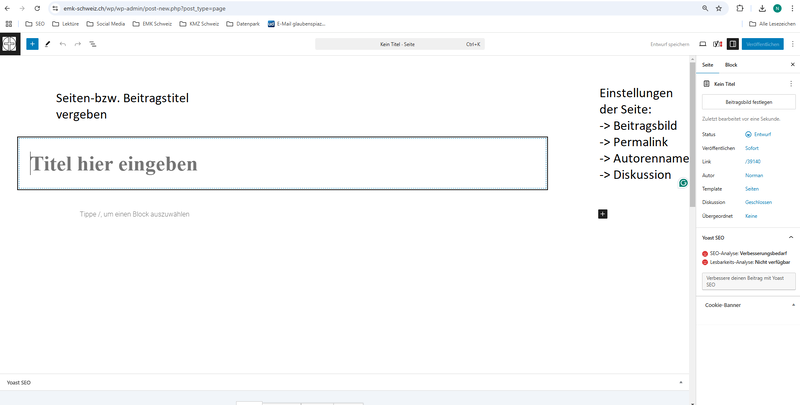
Task: Click the zoom magnifier icon in address bar
Action: pyautogui.click(x=705, y=9)
